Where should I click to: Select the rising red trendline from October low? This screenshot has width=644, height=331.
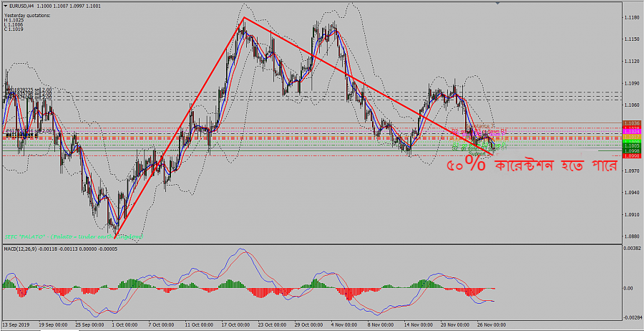180,127
